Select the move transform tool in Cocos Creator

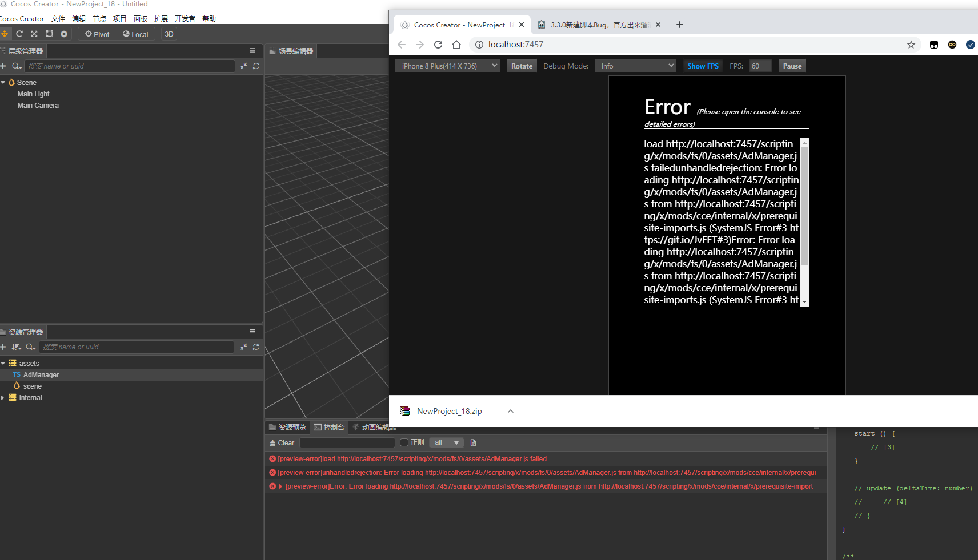(x=5, y=34)
